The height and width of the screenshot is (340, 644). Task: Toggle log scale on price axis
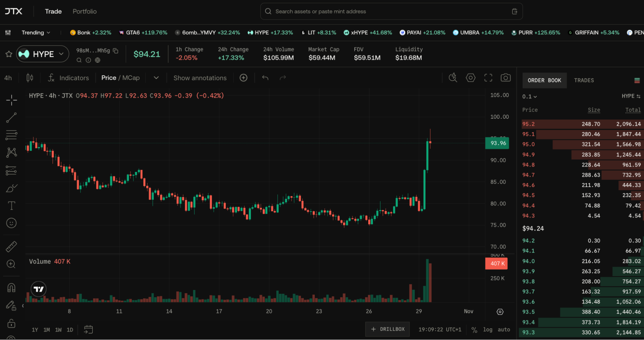488,329
